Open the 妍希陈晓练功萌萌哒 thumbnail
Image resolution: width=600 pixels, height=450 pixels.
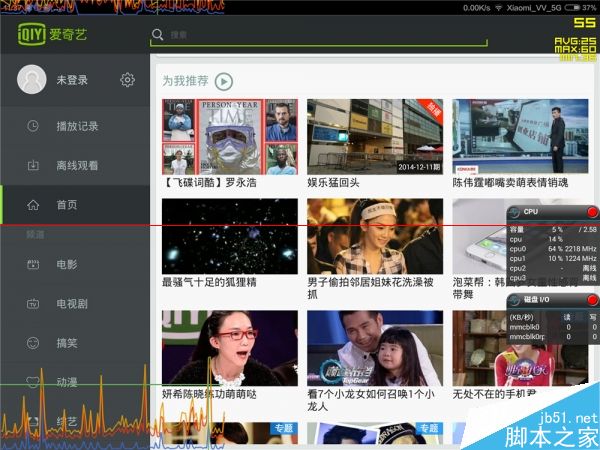pyautogui.click(x=230, y=348)
